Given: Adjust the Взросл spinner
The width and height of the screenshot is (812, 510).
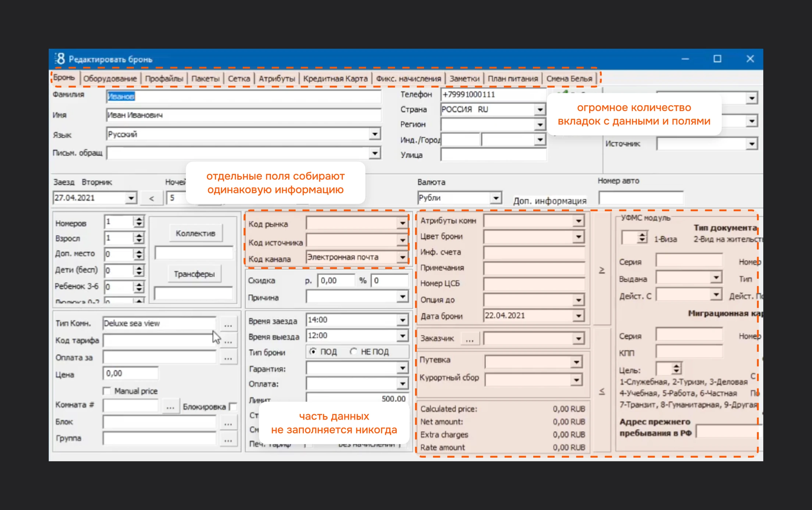Looking at the screenshot, I should click(139, 238).
